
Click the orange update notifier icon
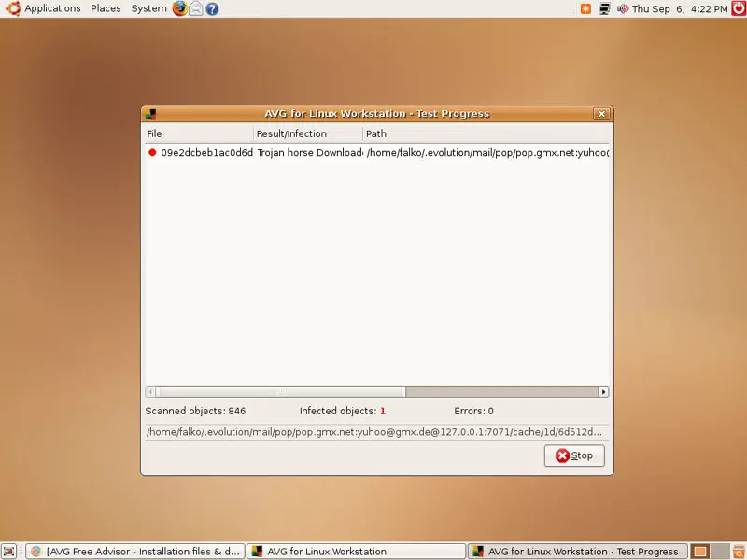[585, 8]
